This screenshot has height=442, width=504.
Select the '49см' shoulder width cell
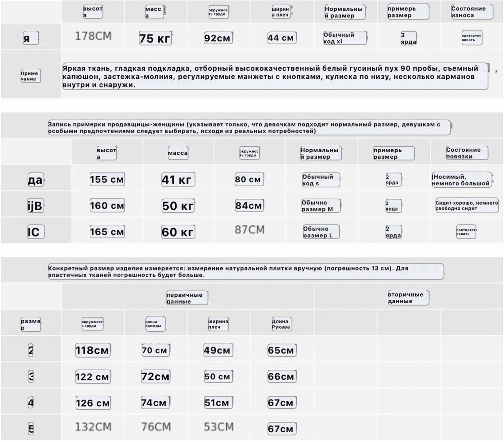point(218,350)
